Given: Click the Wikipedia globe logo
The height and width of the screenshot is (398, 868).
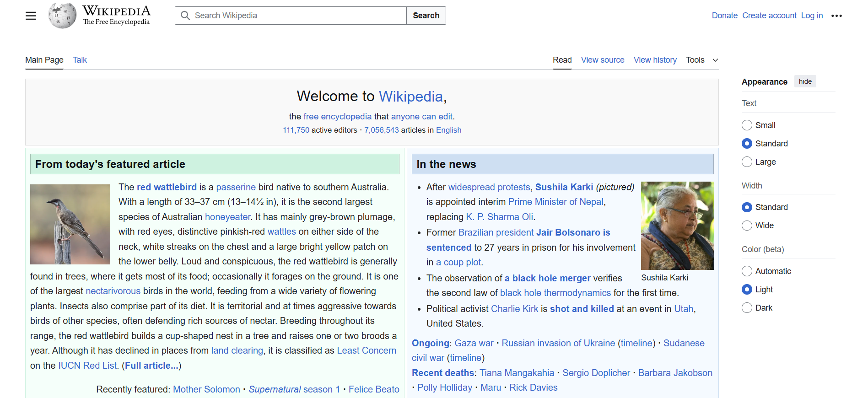Looking at the screenshot, I should click(62, 16).
